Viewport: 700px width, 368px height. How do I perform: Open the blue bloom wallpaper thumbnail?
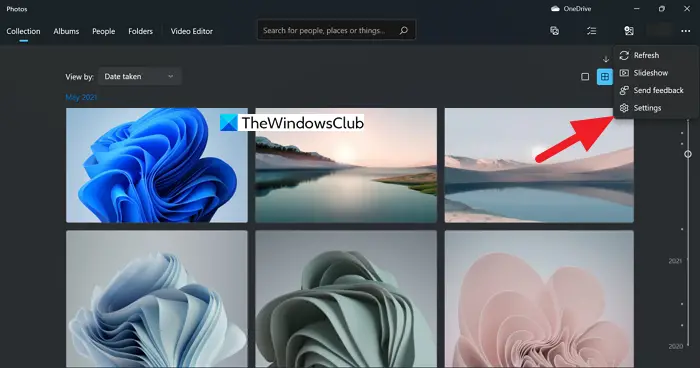(x=157, y=165)
